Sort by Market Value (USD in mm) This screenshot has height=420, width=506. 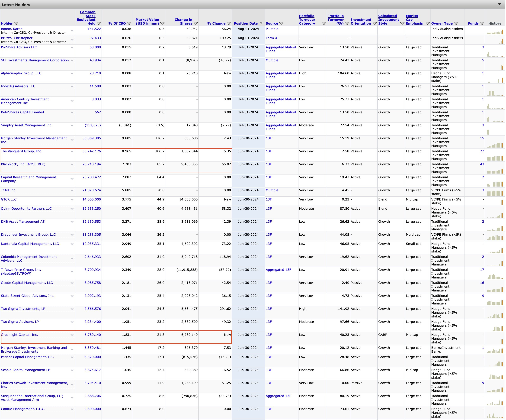click(147, 21)
